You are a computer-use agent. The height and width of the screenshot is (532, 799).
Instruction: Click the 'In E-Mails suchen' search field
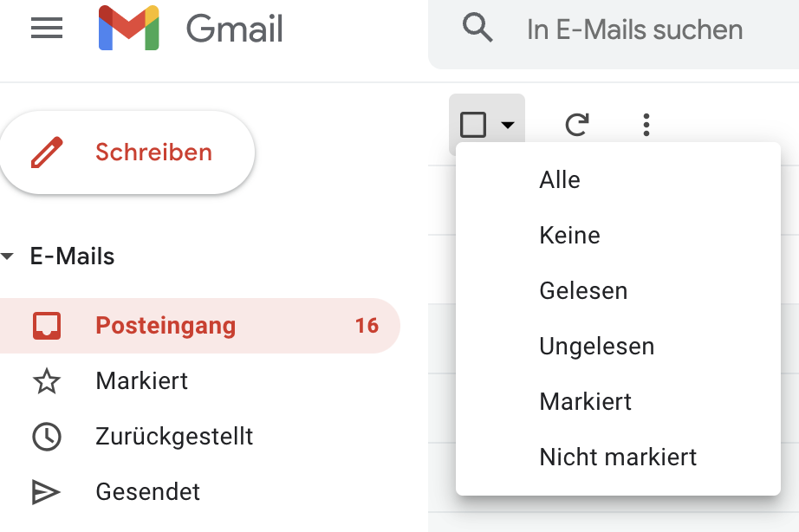click(635, 29)
